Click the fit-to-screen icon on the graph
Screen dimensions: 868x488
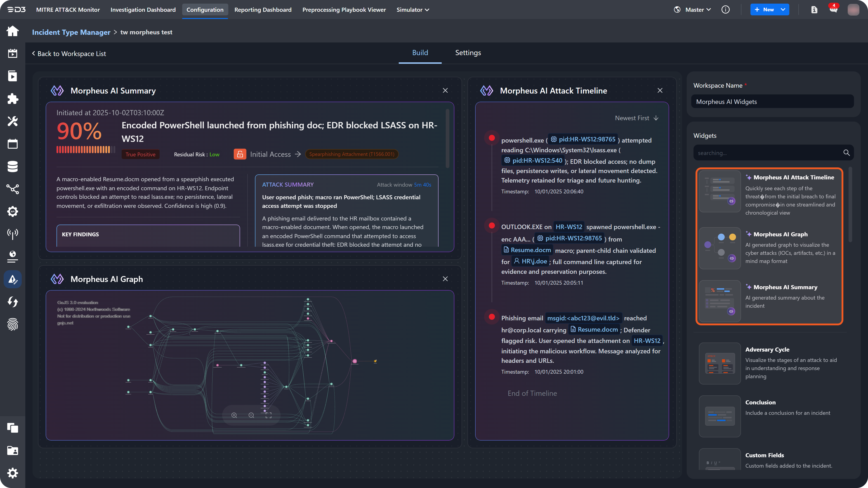tap(269, 415)
